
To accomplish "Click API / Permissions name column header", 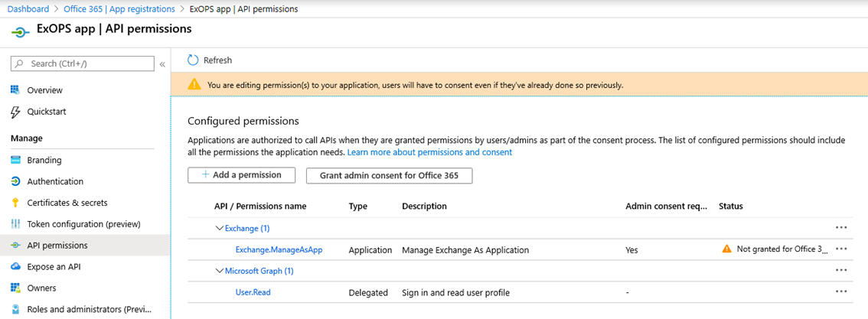I will (x=260, y=207).
